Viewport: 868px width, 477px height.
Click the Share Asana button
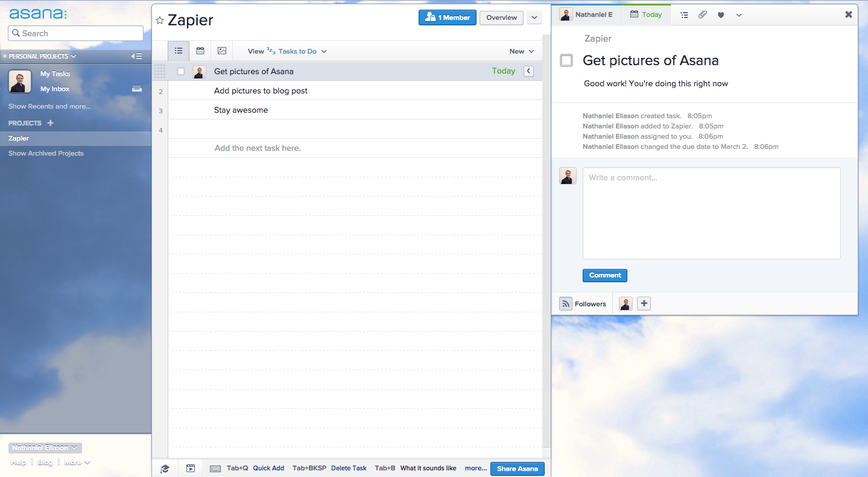[518, 469]
